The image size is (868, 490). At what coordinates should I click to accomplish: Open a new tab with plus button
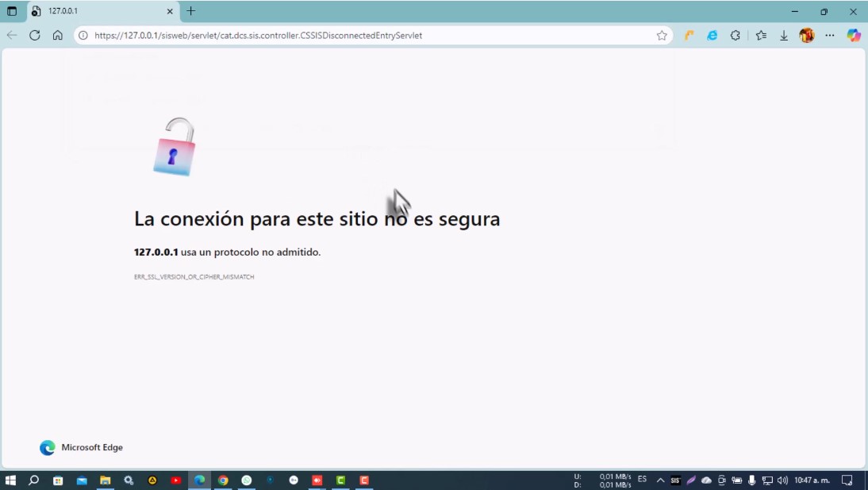[x=190, y=11]
